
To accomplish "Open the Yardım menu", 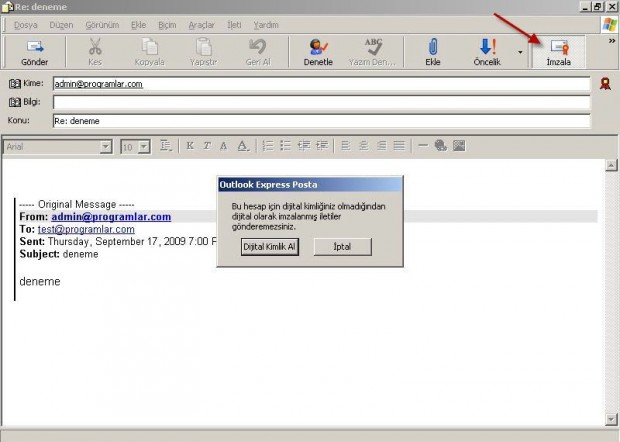I will click(x=266, y=25).
